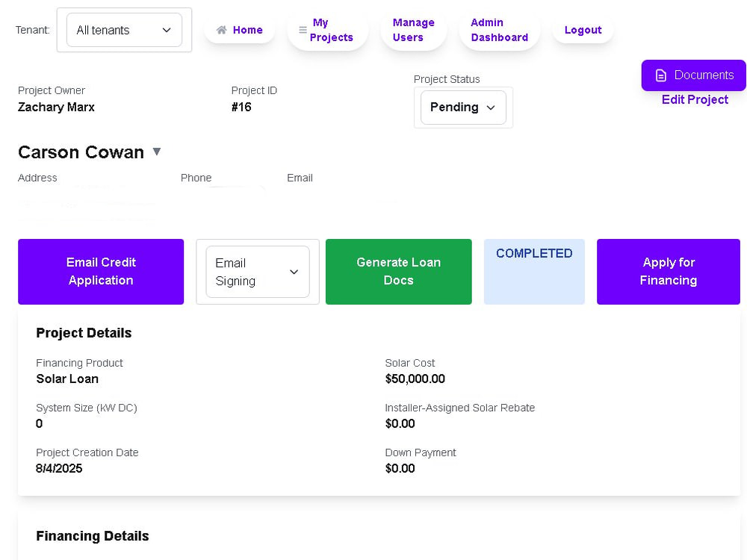Select the Solar Loan financing product value
Image resolution: width=747 pixels, height=560 pixels.
(x=67, y=379)
